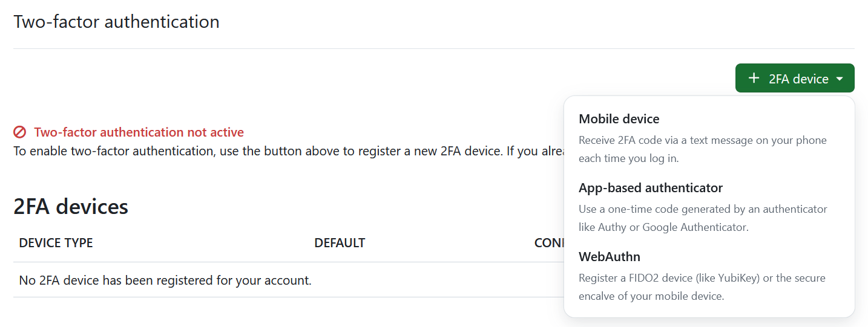The width and height of the screenshot is (868, 327).
Task: Click 'Two-factor authentication not active' warning text
Action: tap(139, 132)
